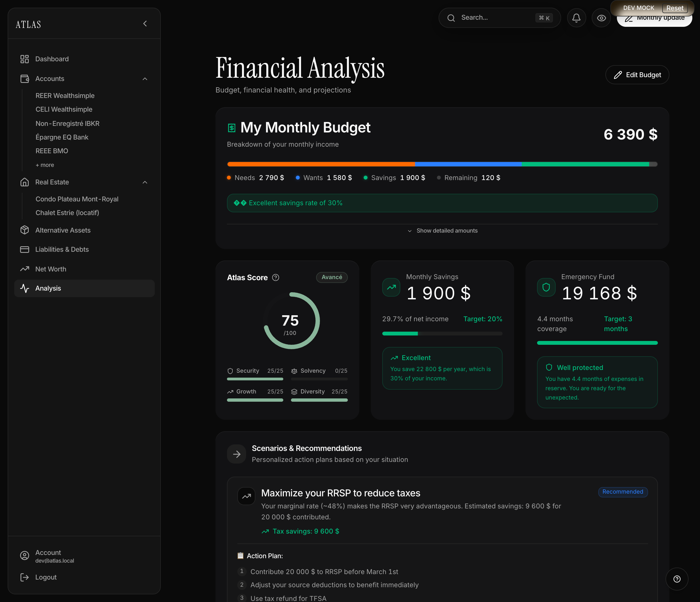The width and height of the screenshot is (700, 602).
Task: Open Condo Plateau Mont-Royal property
Action: click(77, 199)
